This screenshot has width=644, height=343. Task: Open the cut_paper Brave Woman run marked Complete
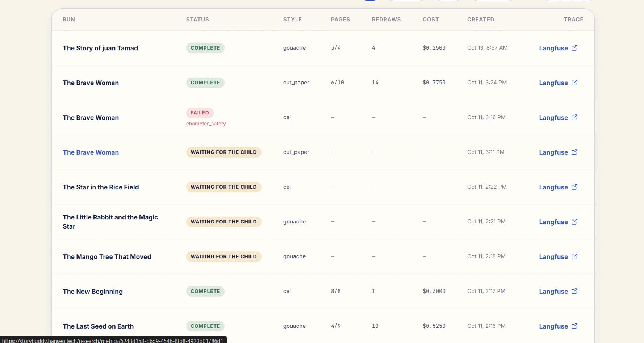(91, 83)
